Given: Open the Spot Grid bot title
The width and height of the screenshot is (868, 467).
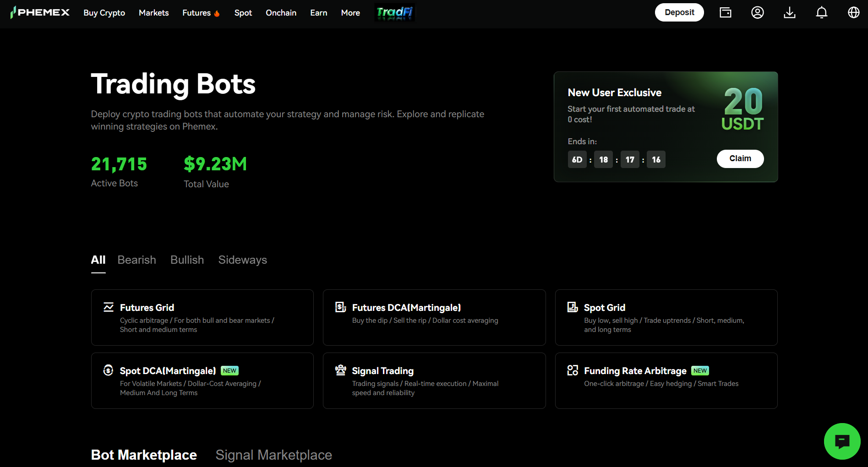Looking at the screenshot, I should point(605,308).
